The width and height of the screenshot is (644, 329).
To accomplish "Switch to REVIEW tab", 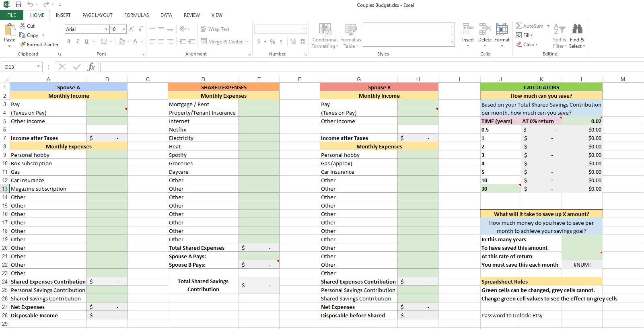I will pyautogui.click(x=192, y=15).
